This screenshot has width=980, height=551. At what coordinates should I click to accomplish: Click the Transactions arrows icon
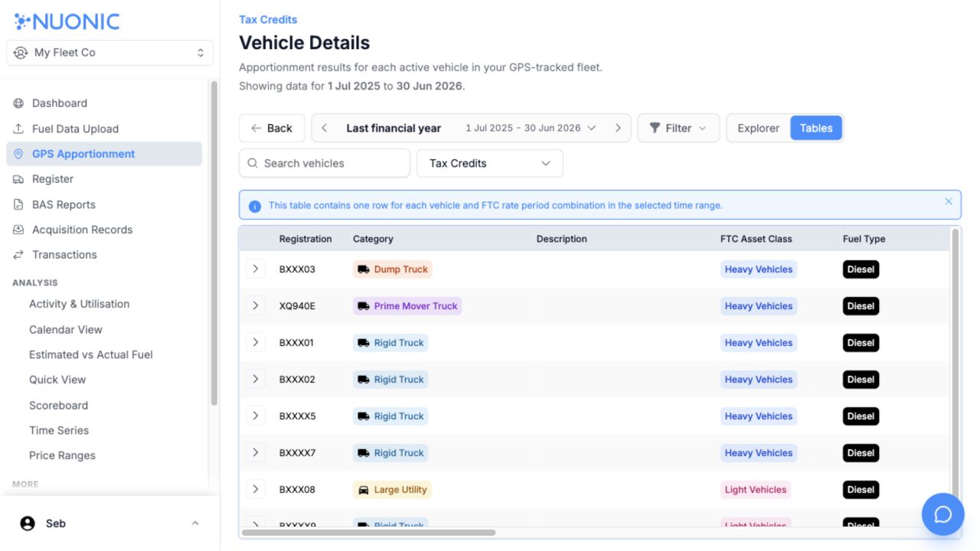tap(18, 255)
